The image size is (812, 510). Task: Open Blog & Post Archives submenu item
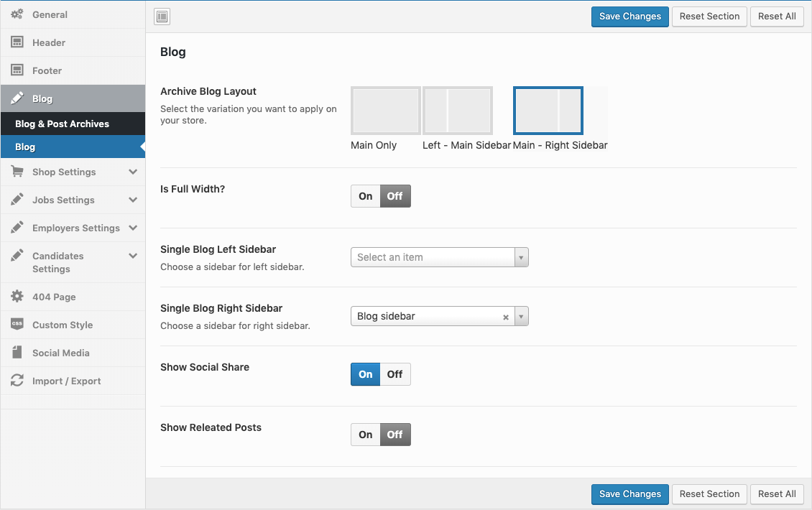63,124
